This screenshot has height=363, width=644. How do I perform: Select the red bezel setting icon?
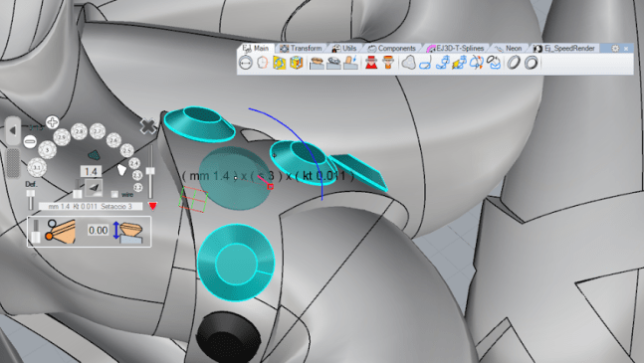coord(371,63)
